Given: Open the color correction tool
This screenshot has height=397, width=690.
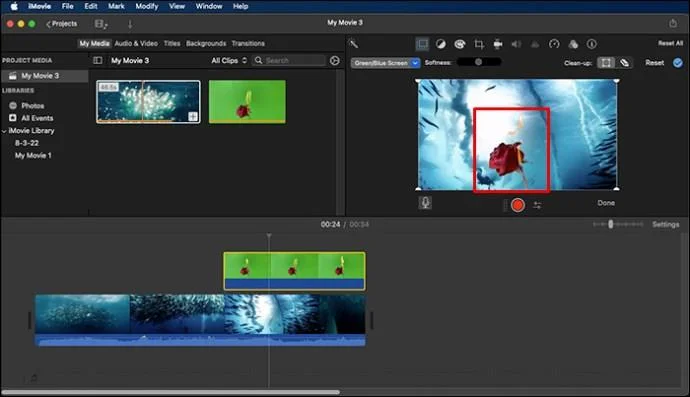Looking at the screenshot, I should tap(460, 44).
